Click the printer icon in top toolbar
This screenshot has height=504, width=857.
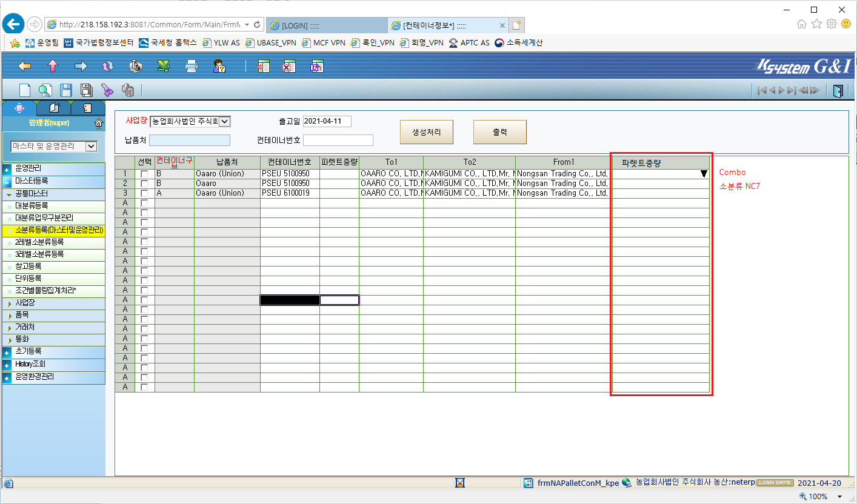192,66
